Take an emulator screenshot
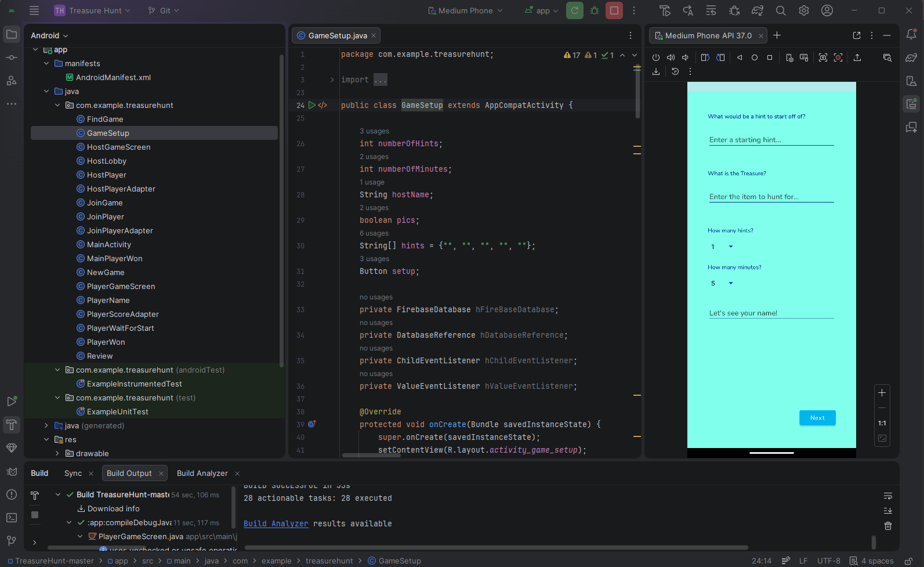 click(x=822, y=57)
